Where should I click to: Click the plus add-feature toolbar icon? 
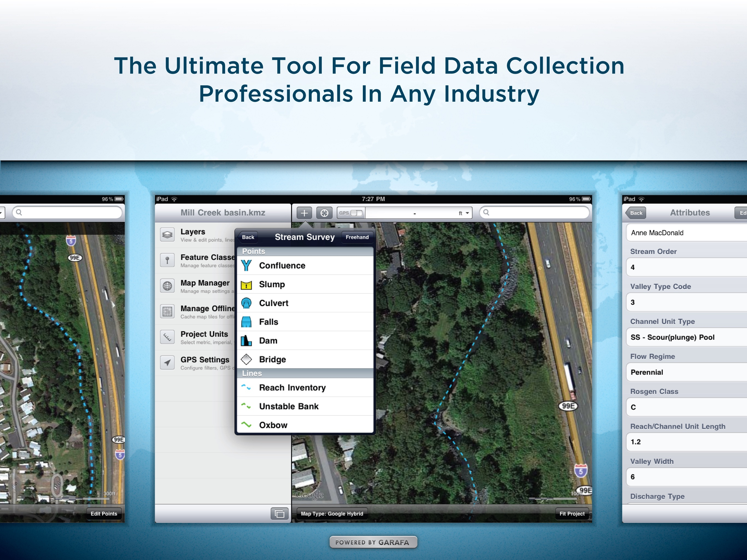pyautogui.click(x=304, y=213)
